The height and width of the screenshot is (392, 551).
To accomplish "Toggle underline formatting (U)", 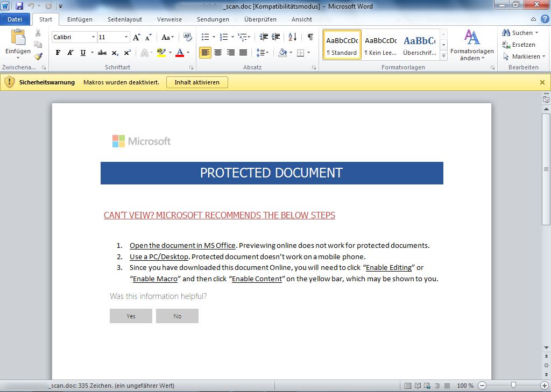I will pyautogui.click(x=83, y=53).
